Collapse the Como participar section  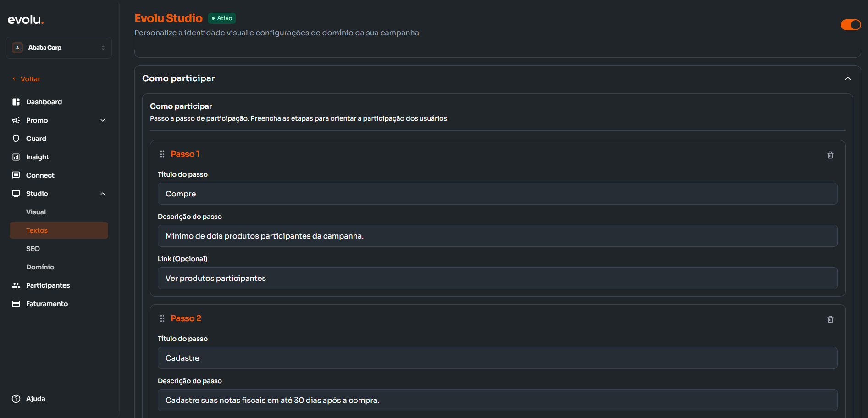click(847, 78)
